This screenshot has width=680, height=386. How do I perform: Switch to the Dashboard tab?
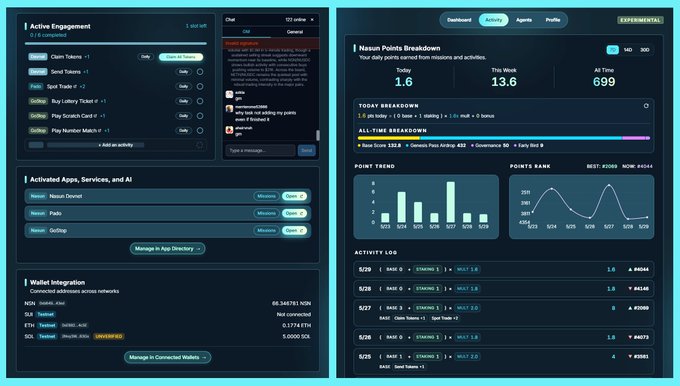[459, 20]
